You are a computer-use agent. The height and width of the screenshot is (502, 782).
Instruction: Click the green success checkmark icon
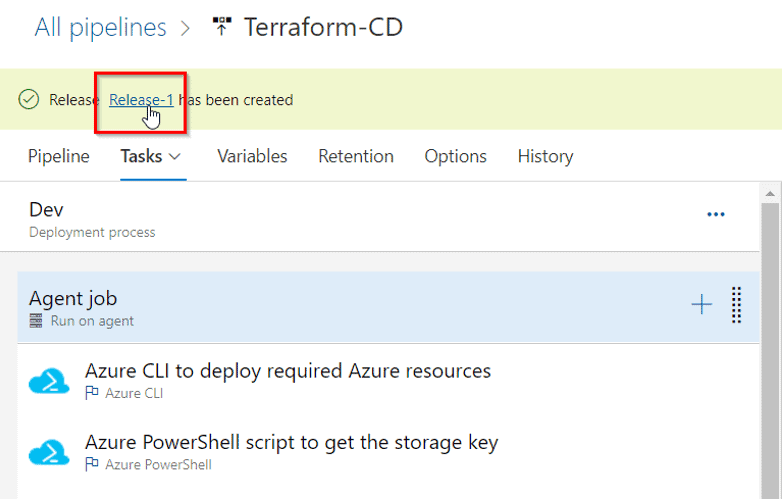(x=29, y=100)
